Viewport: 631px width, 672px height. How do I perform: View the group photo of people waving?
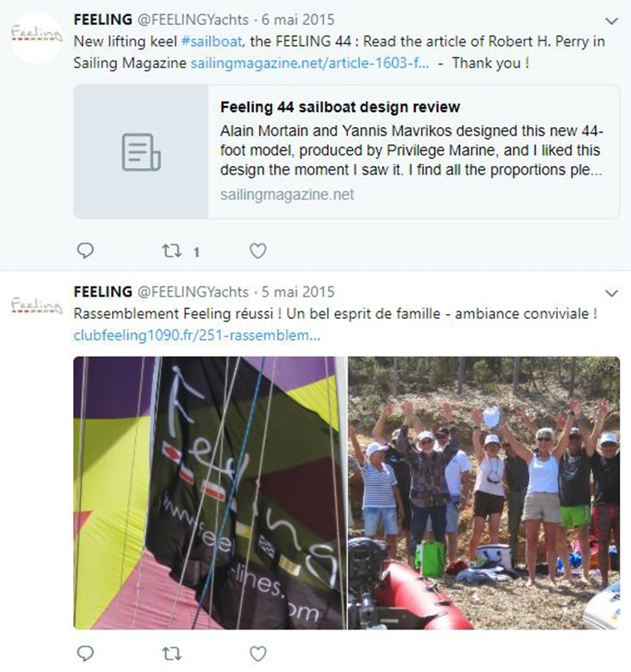(483, 493)
